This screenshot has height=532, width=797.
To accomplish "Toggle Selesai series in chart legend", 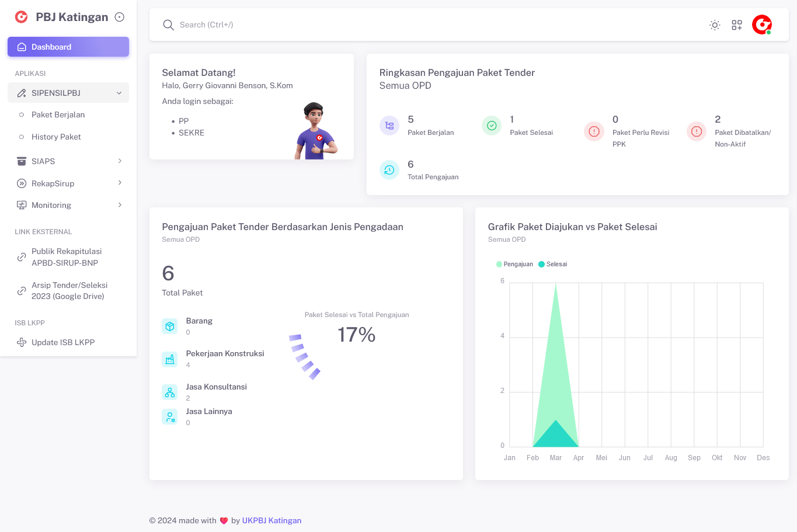I will pos(553,265).
